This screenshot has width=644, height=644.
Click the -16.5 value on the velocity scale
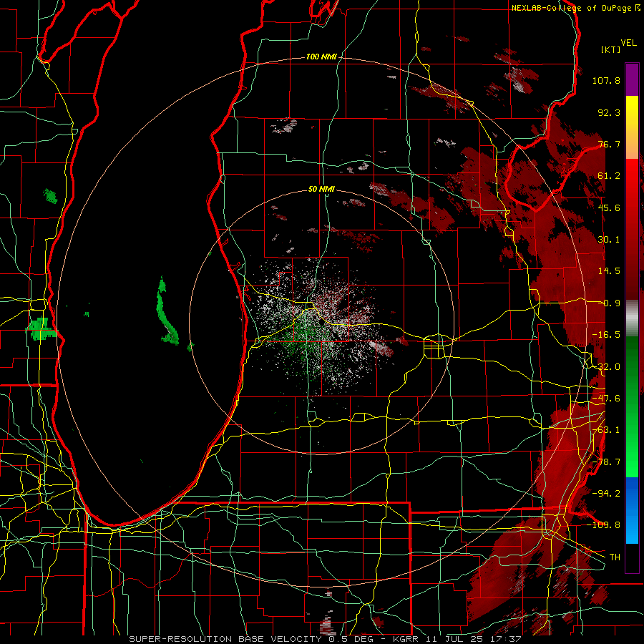click(x=606, y=335)
